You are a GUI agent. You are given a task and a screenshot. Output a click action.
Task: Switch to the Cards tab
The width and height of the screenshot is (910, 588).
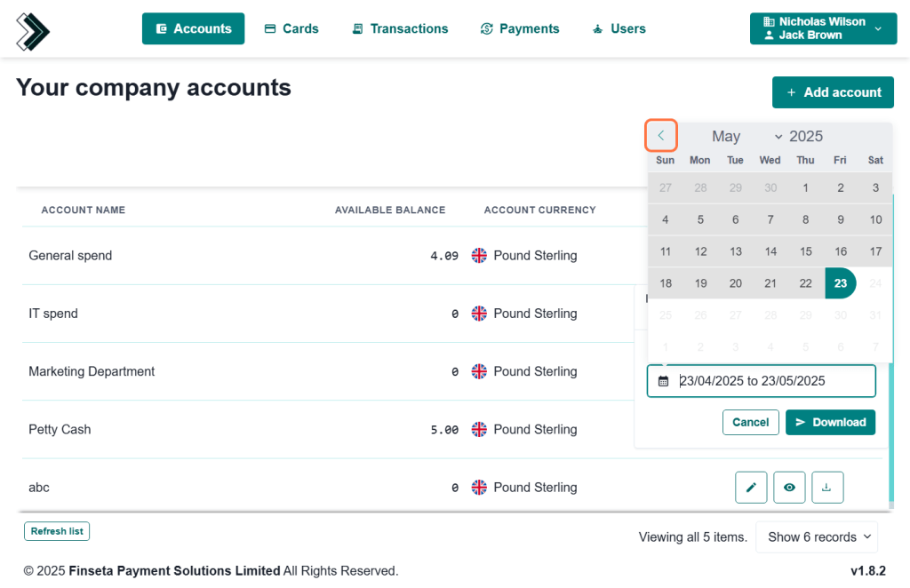pyautogui.click(x=291, y=28)
